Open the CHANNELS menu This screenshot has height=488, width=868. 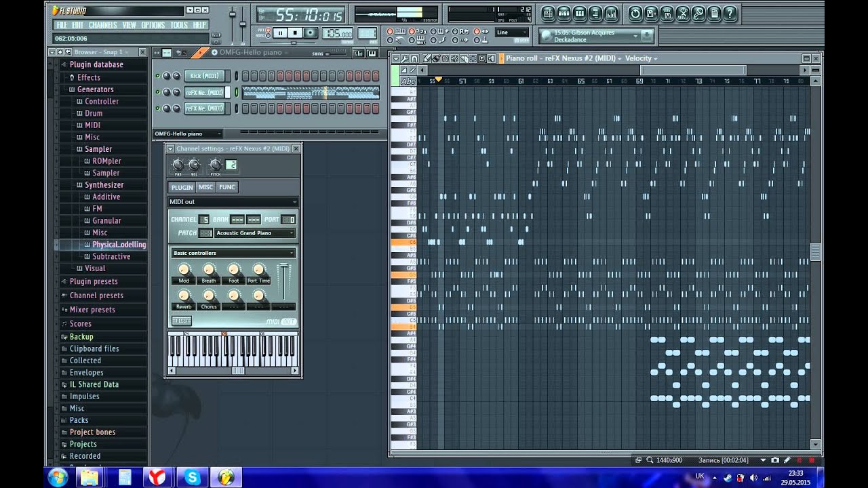click(103, 25)
